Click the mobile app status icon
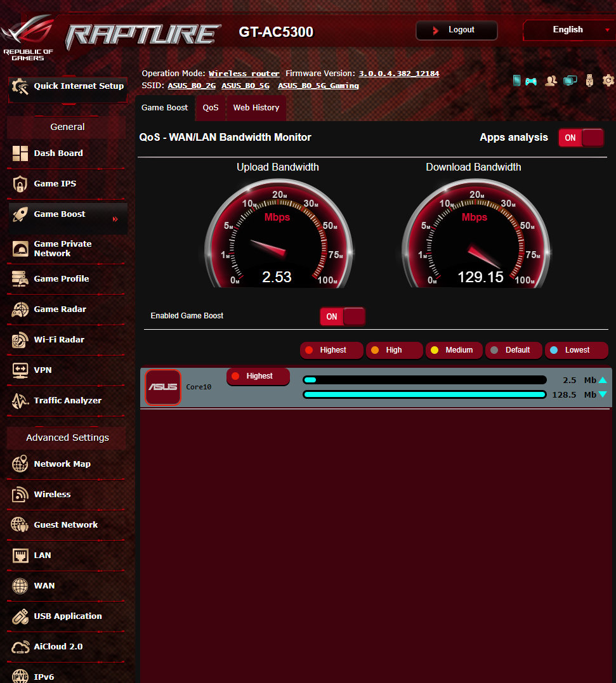 click(x=516, y=81)
